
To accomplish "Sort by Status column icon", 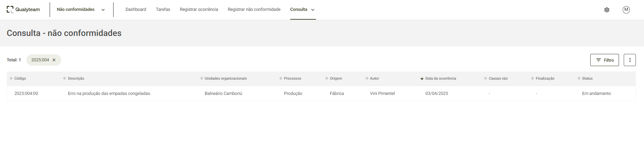I will pos(579,78).
